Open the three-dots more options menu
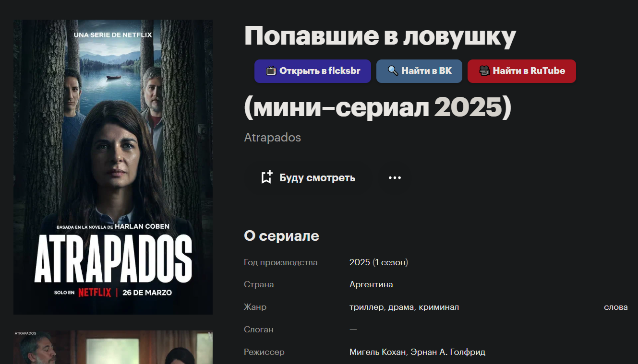Viewport: 638px width, 364px height. 395,178
